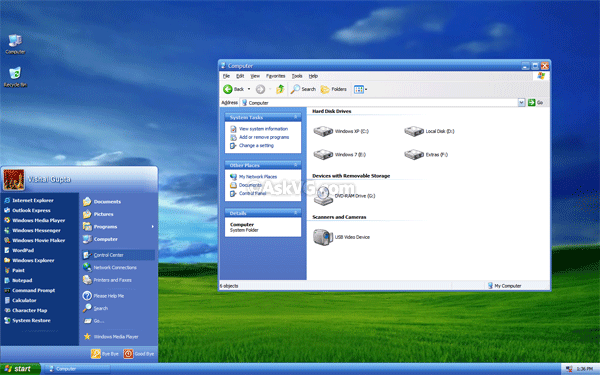Click the Start button

pyautogui.click(x=20, y=369)
